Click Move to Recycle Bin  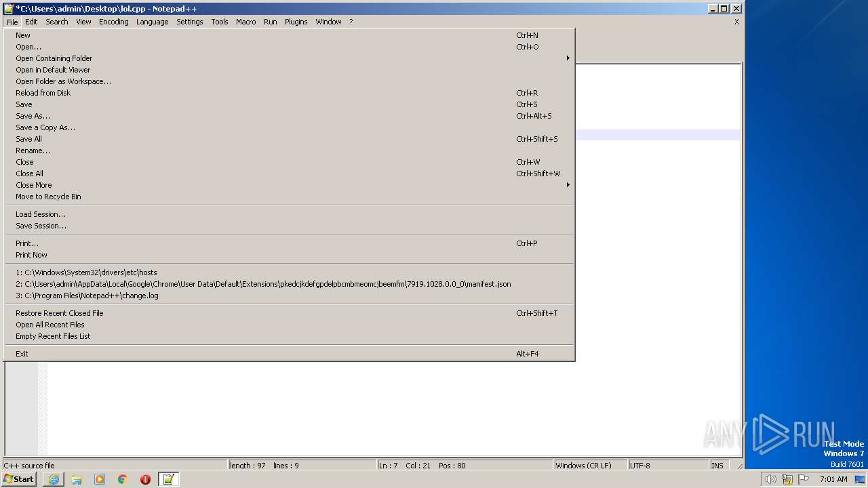(290, 197)
